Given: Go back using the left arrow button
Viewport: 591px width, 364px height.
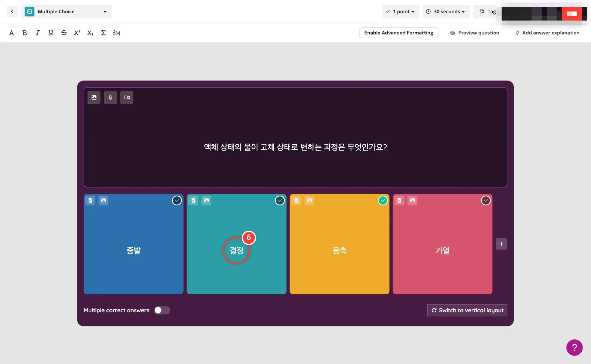Looking at the screenshot, I should [12, 11].
